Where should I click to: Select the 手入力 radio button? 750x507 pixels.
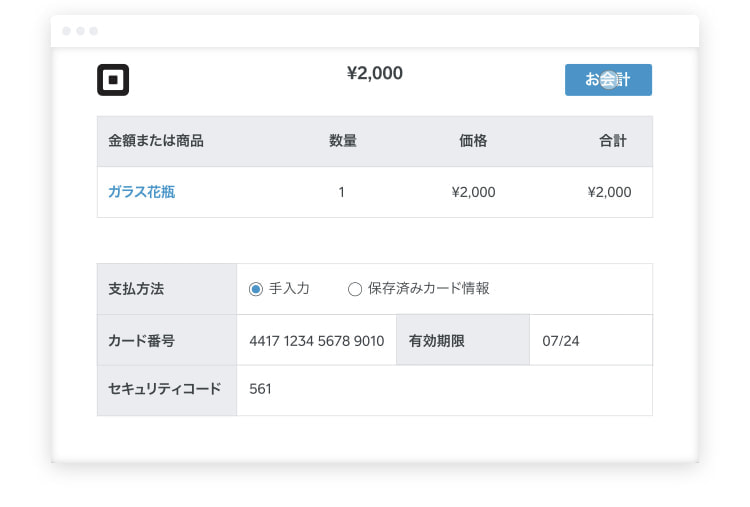pyautogui.click(x=256, y=289)
